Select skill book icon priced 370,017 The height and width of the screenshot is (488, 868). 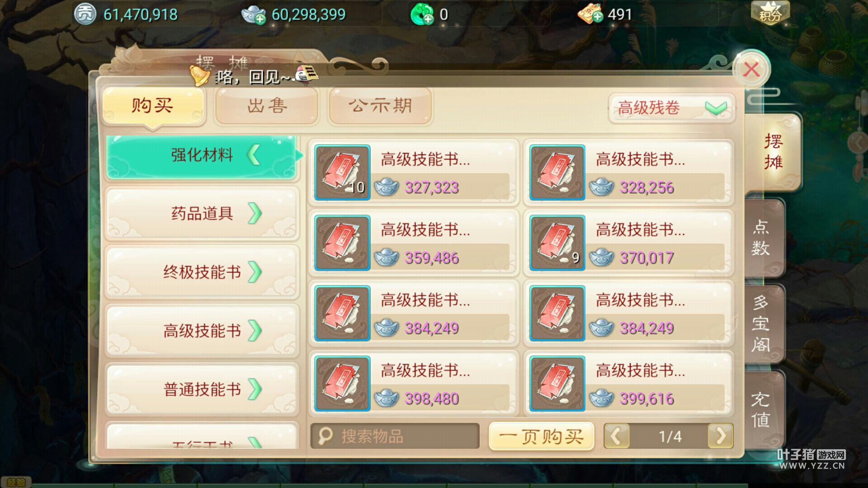(557, 243)
